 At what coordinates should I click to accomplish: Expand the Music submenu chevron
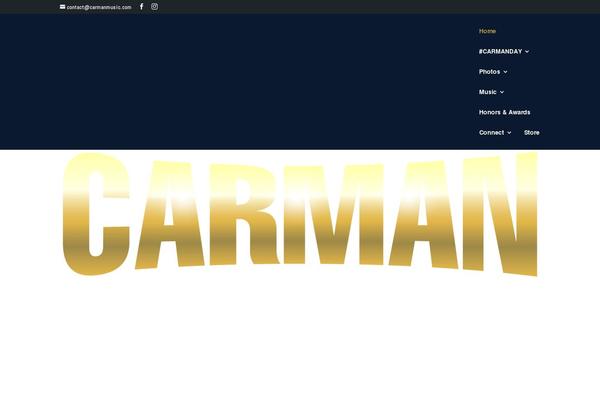tap(502, 92)
